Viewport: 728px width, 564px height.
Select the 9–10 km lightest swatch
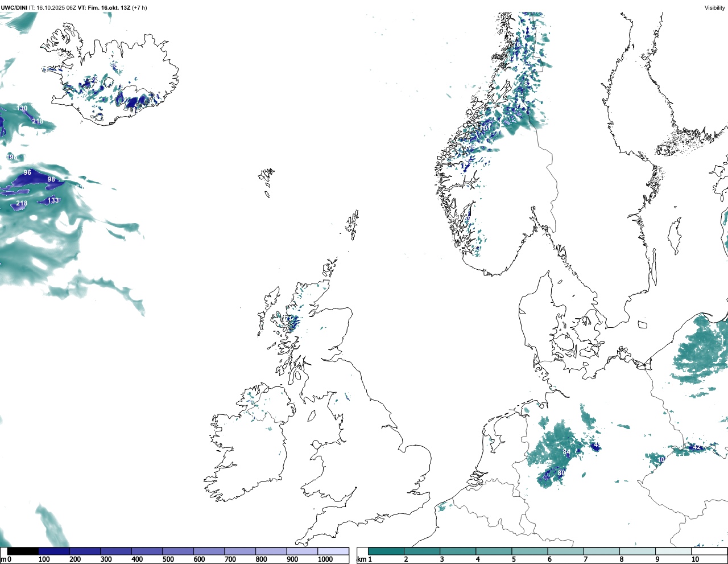coord(673,551)
